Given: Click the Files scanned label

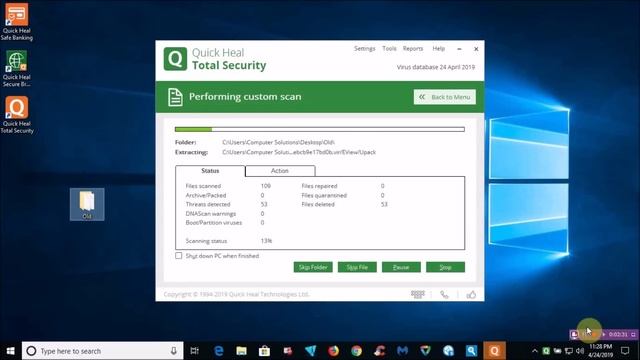Looking at the screenshot, I should 203,186.
